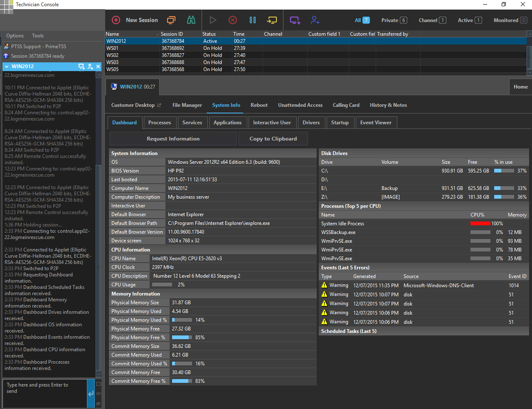Collapse the WIN2012 chat chevron
532x409 pixels.
click(7, 67)
